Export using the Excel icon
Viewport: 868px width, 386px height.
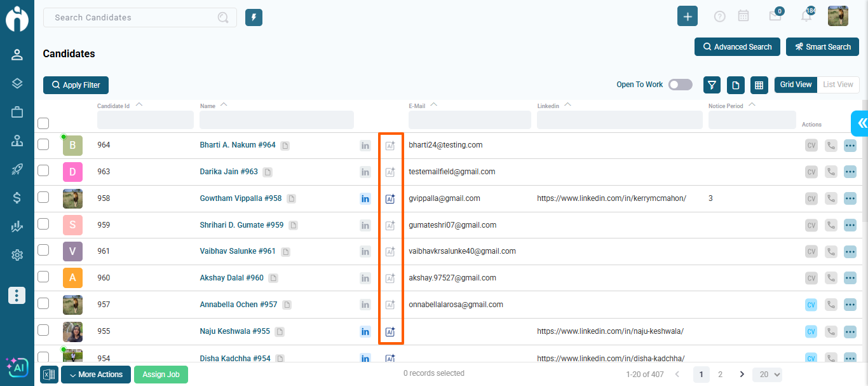pos(49,375)
